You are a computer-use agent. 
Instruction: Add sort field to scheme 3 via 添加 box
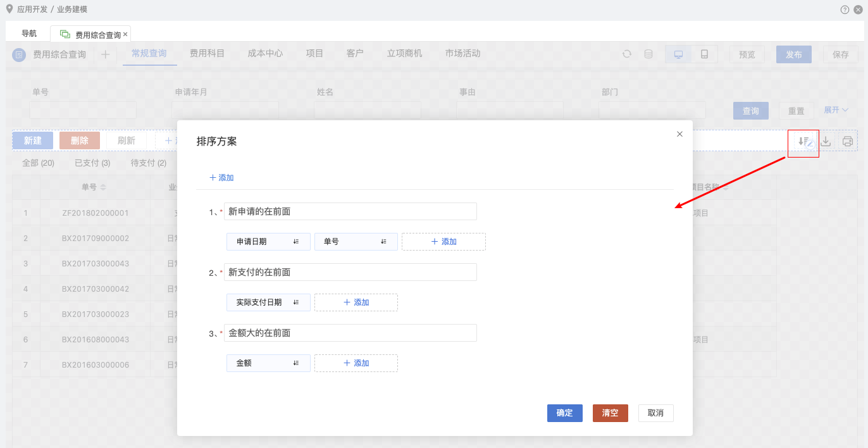(x=356, y=363)
